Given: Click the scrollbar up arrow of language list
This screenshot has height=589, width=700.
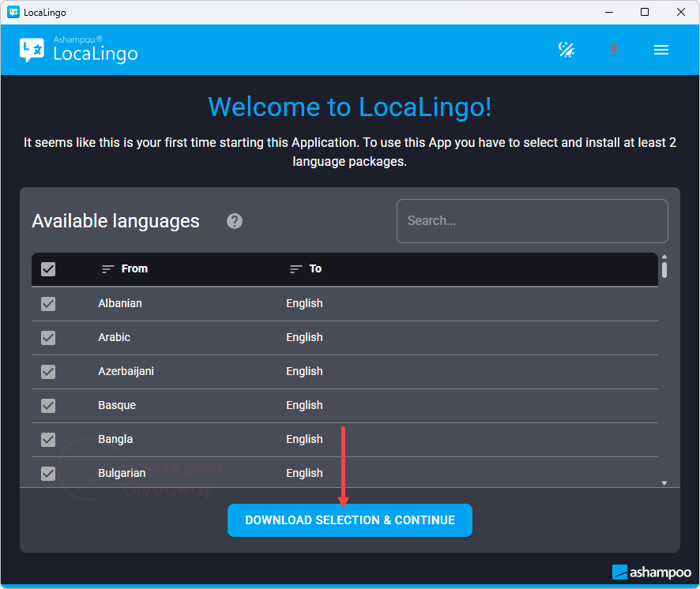Looking at the screenshot, I should point(664,257).
